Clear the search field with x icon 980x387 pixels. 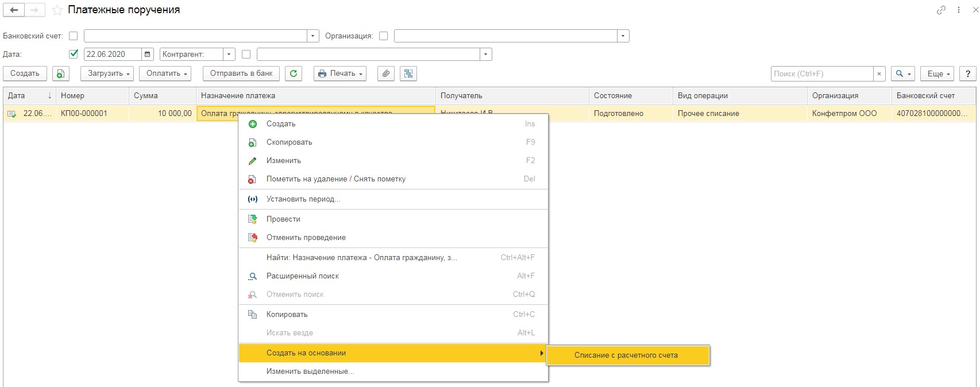click(x=879, y=74)
